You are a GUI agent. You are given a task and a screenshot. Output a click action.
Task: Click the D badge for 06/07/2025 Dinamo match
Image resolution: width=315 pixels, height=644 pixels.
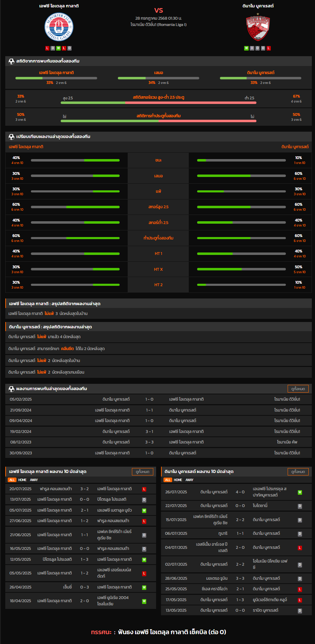tap(300, 534)
